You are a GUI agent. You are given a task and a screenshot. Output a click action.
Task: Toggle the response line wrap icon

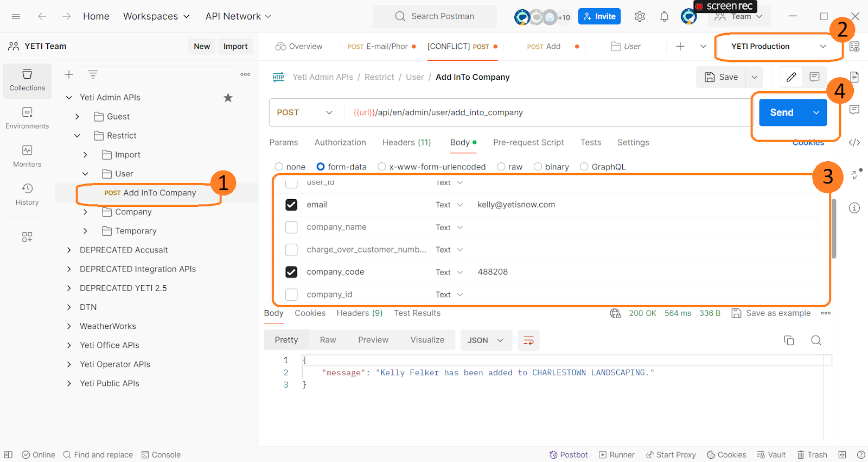tap(528, 340)
